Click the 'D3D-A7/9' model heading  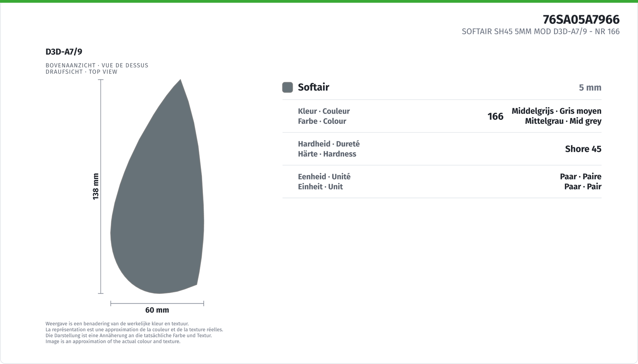tap(64, 52)
